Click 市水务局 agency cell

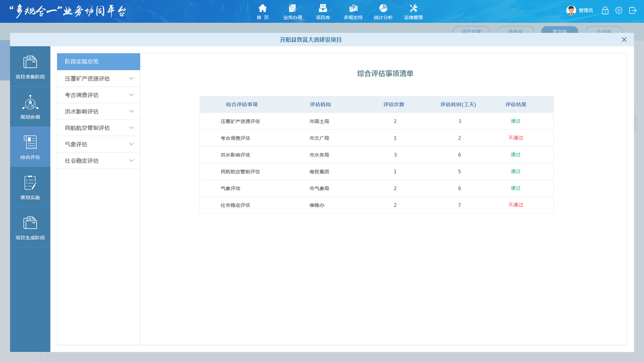click(319, 155)
